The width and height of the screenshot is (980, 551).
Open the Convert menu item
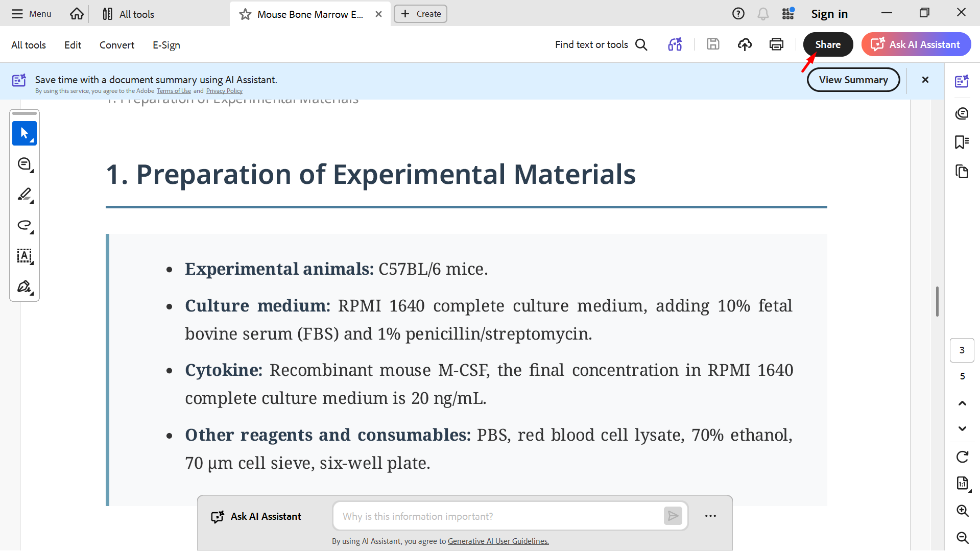pyautogui.click(x=117, y=45)
